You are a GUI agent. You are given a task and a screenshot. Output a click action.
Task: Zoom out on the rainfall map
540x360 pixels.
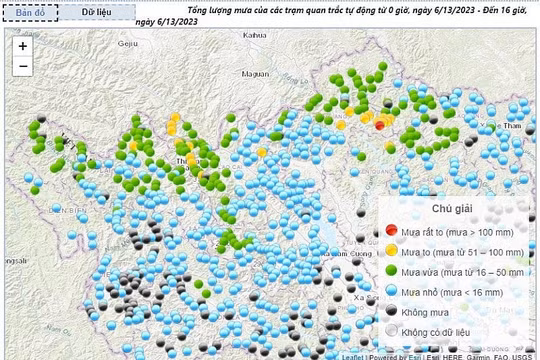[23, 66]
